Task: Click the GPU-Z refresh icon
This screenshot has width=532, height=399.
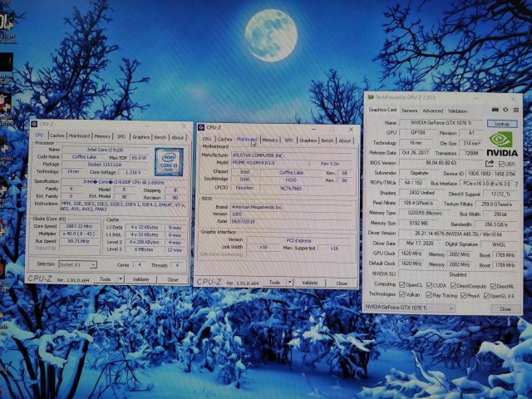Action: tap(504, 109)
